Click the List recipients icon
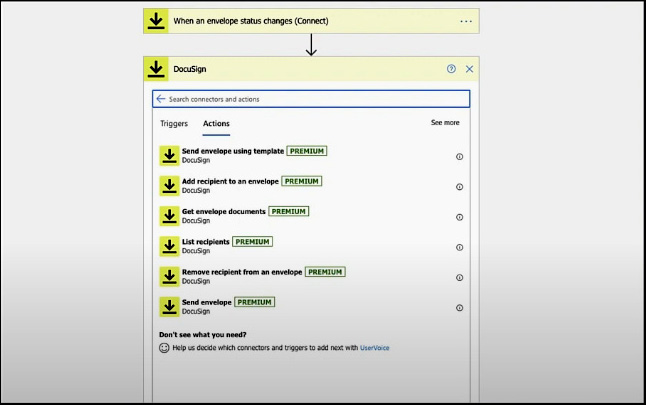Image resolution: width=646 pixels, height=405 pixels. click(169, 246)
